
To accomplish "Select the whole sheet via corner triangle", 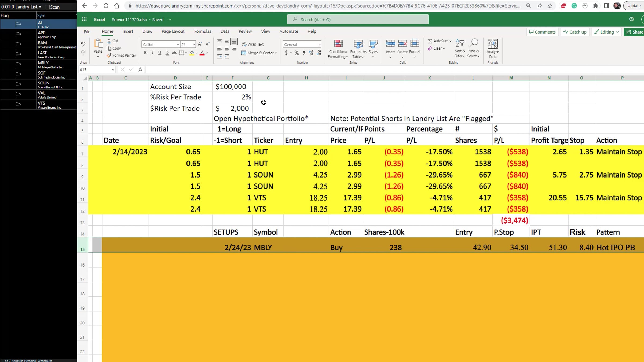I will (x=85, y=78).
